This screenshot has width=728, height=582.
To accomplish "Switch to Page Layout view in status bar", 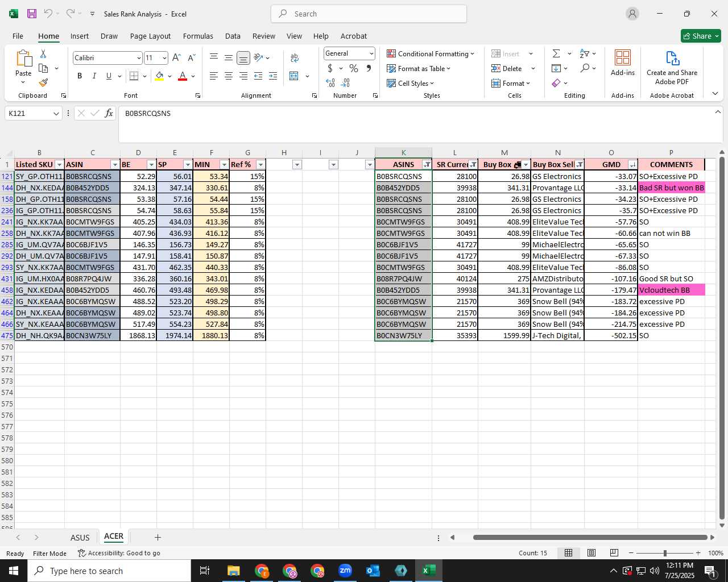I will (x=591, y=553).
